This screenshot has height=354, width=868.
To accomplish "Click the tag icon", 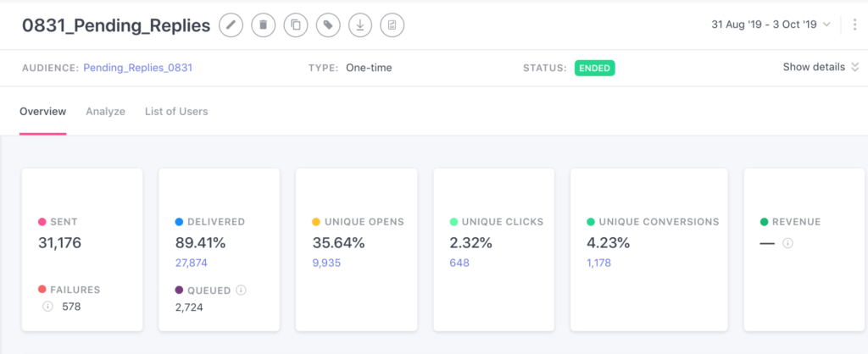I will 327,25.
